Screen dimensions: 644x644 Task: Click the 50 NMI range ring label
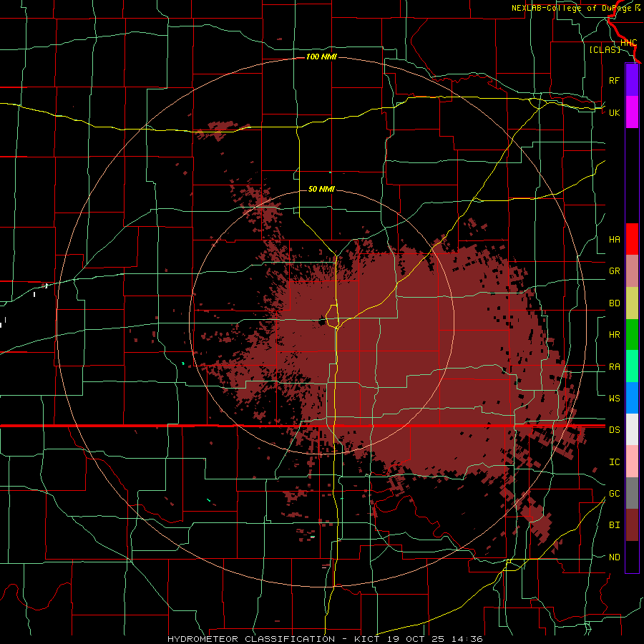(321, 189)
